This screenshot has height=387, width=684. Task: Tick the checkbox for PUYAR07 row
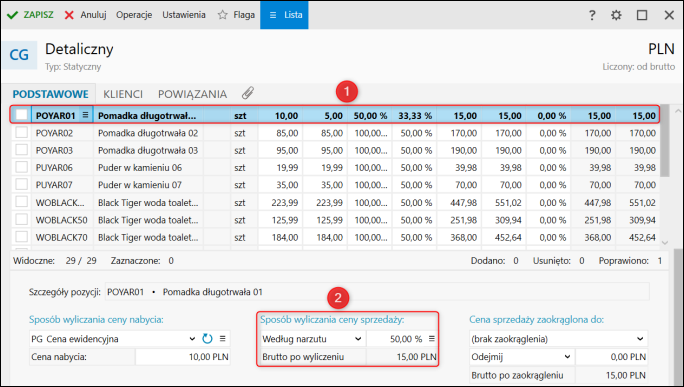click(x=21, y=185)
